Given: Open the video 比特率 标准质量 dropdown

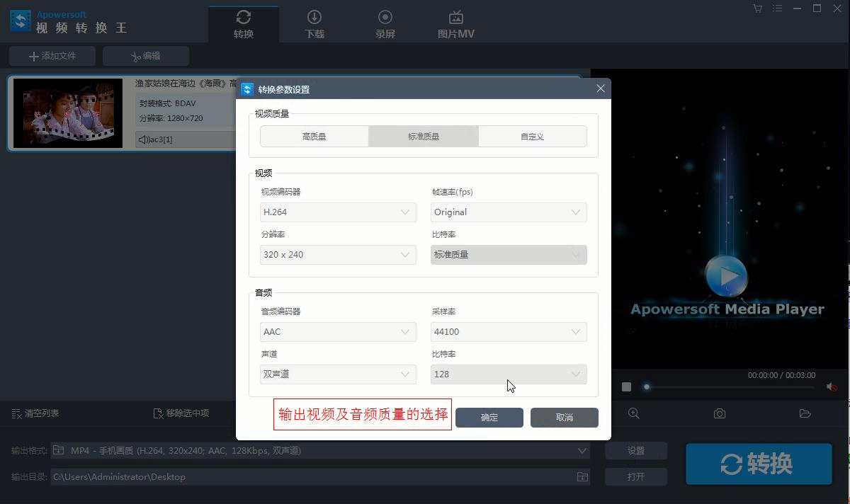Looking at the screenshot, I should (x=509, y=255).
